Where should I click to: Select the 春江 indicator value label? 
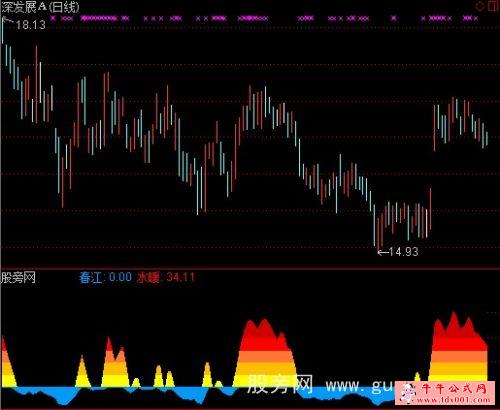[105, 277]
